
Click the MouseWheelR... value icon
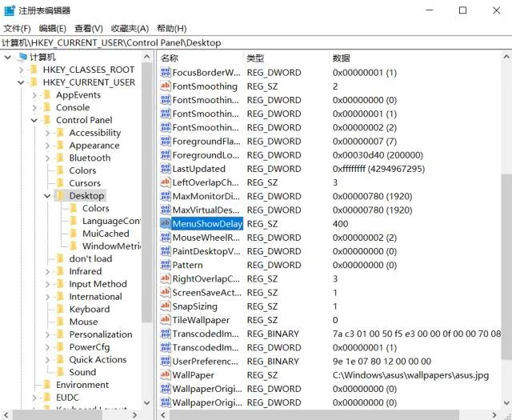pos(166,237)
